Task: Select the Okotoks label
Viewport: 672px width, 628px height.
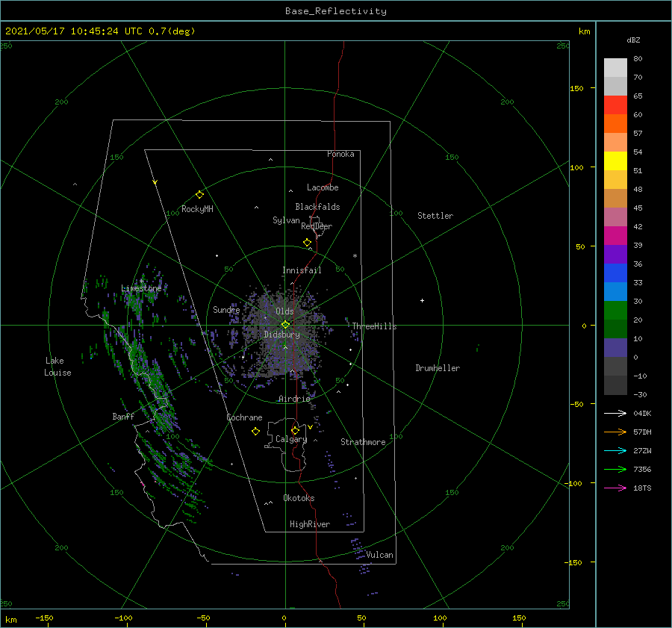Action: click(299, 498)
